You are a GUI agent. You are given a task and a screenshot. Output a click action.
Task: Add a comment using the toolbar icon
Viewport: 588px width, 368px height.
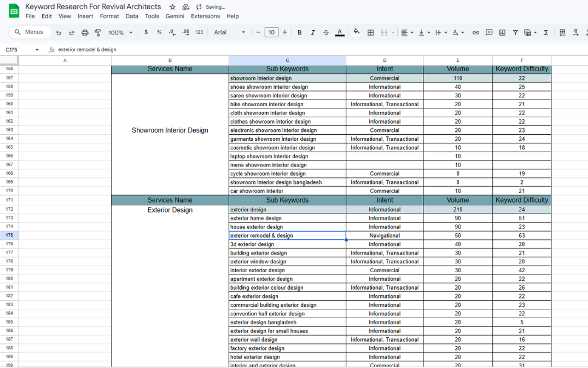[489, 33]
